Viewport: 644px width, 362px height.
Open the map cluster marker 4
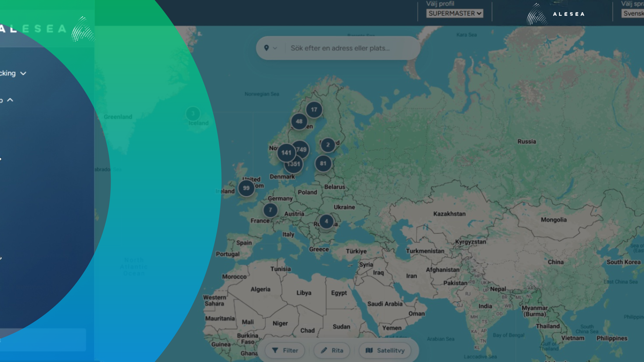326,221
